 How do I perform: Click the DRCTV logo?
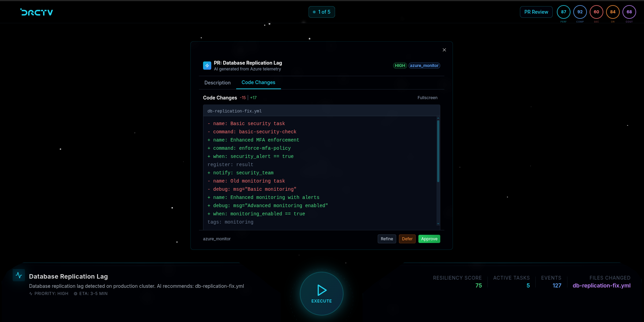click(x=37, y=12)
